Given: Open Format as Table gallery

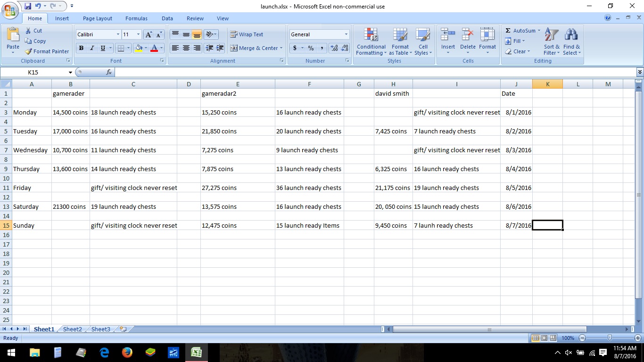Looking at the screenshot, I should coord(400,41).
